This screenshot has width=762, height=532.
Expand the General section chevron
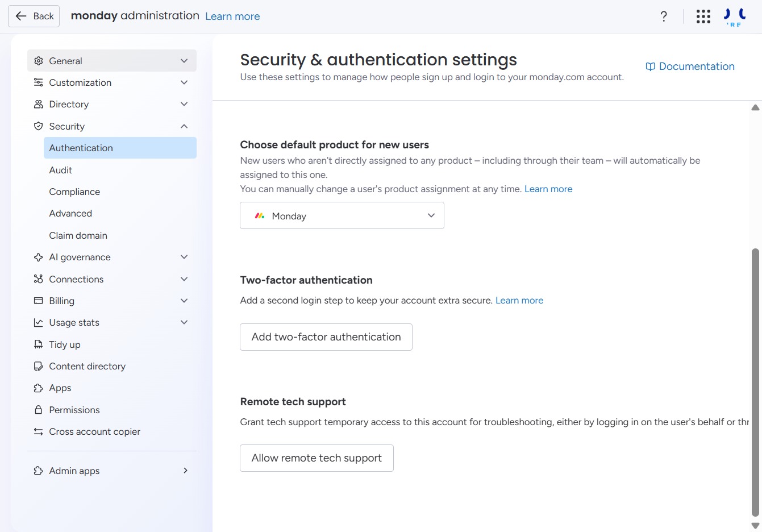tap(184, 61)
